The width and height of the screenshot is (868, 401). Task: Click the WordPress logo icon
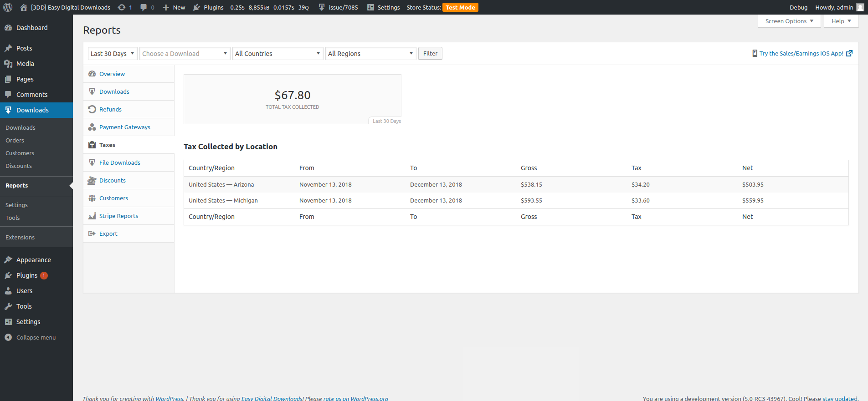pyautogui.click(x=8, y=7)
